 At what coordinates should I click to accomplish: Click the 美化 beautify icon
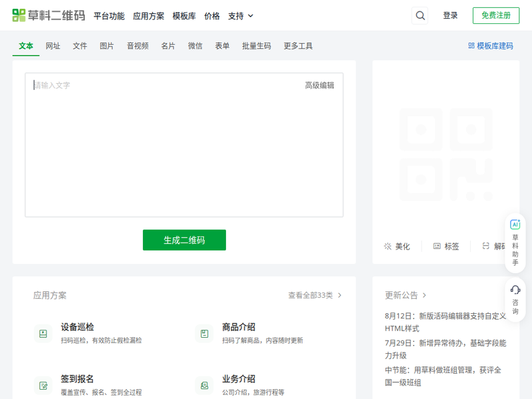(388, 246)
